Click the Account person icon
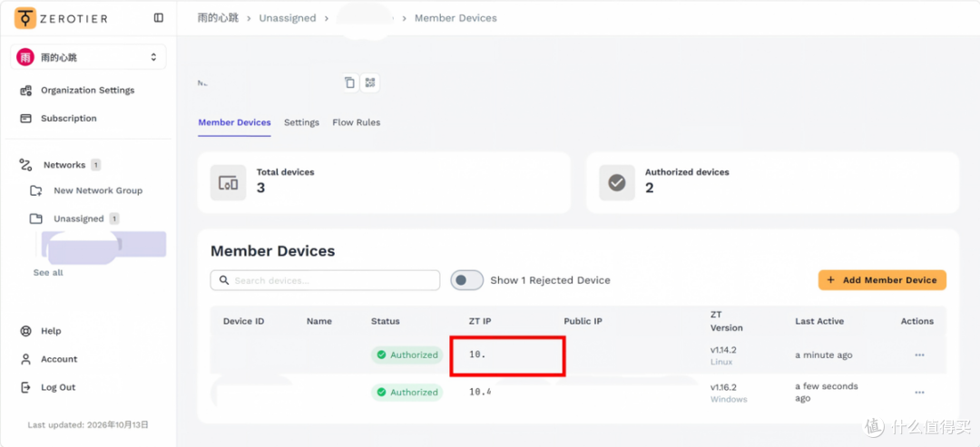 click(x=25, y=359)
